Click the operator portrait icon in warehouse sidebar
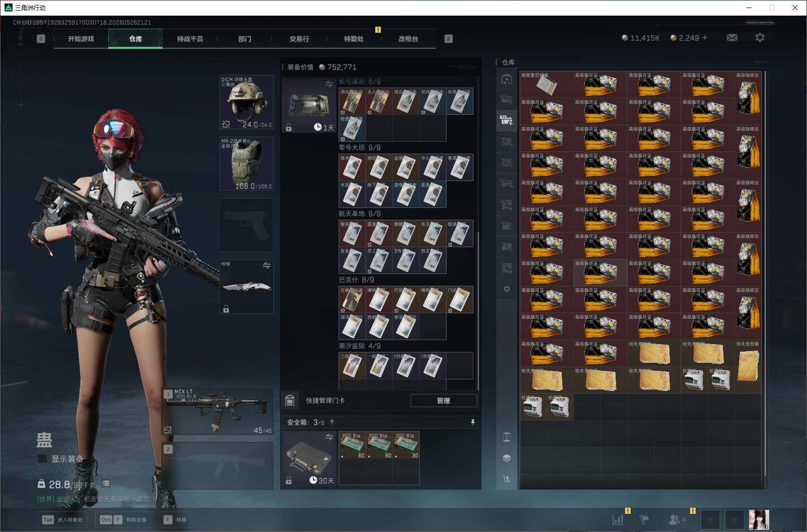This screenshot has height=532, width=807. coord(507,437)
